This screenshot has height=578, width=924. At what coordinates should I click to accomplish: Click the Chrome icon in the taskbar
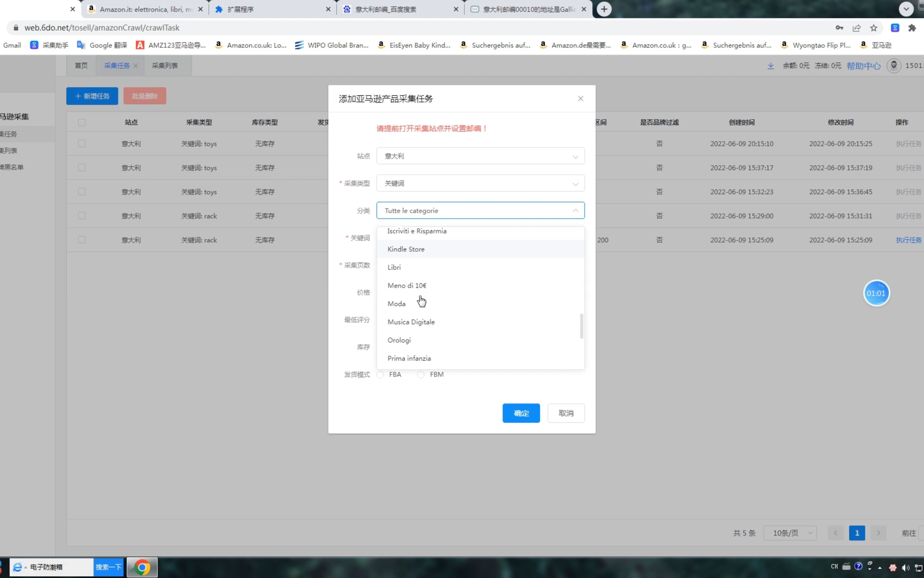pos(142,567)
